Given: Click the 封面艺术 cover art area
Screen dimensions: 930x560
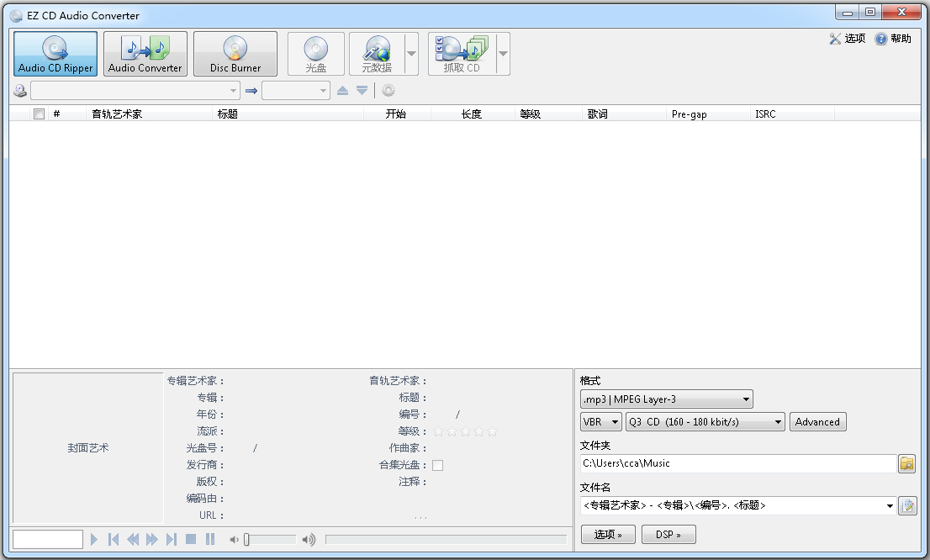Looking at the screenshot, I should pos(87,448).
